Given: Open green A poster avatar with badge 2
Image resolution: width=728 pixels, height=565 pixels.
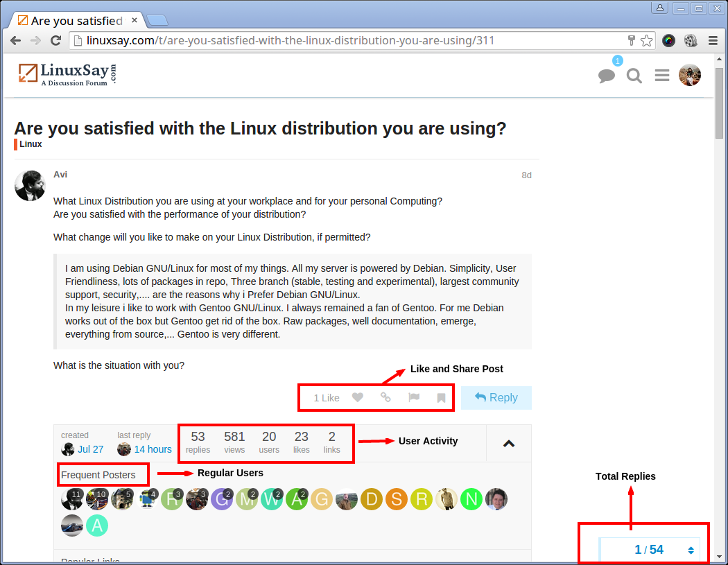Looking at the screenshot, I should click(x=297, y=499).
